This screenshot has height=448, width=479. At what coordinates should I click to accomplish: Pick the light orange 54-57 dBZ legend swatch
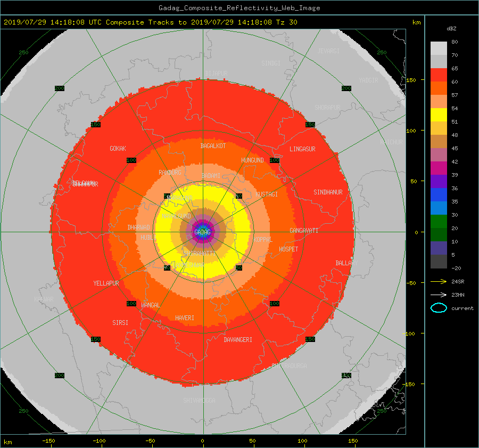coord(439,102)
